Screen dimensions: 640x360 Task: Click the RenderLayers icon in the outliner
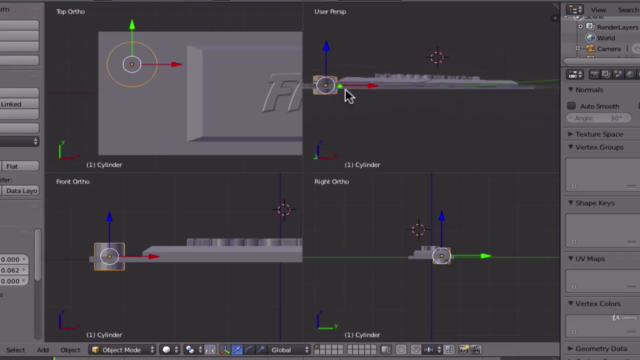pos(590,27)
